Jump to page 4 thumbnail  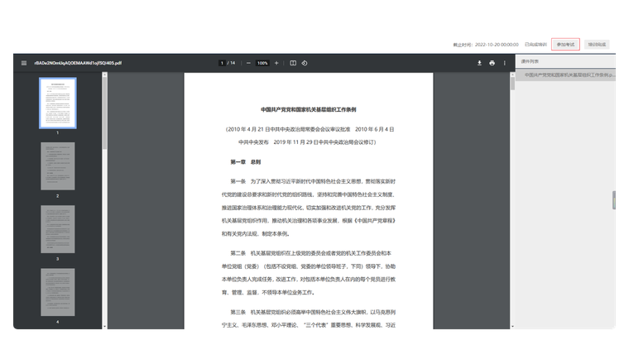[x=58, y=291]
